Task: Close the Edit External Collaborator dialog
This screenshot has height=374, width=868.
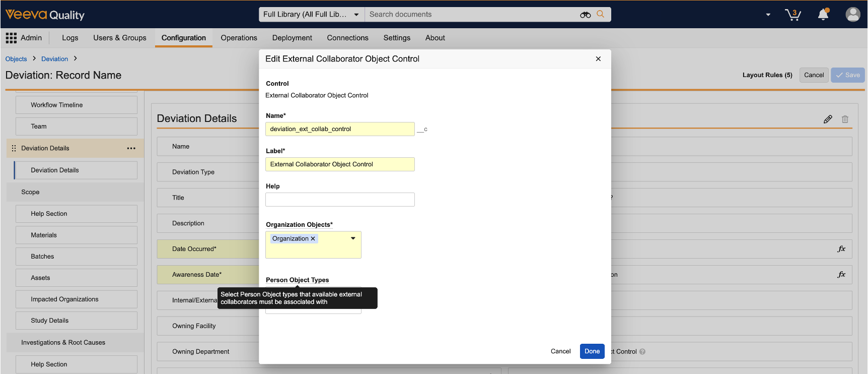Action: 598,59
